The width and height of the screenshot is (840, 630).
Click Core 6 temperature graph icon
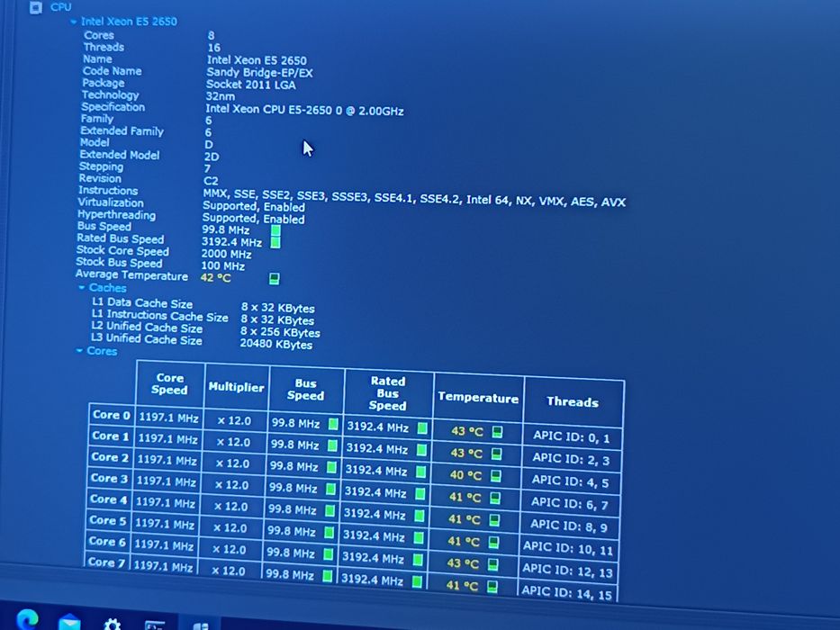coord(492,564)
